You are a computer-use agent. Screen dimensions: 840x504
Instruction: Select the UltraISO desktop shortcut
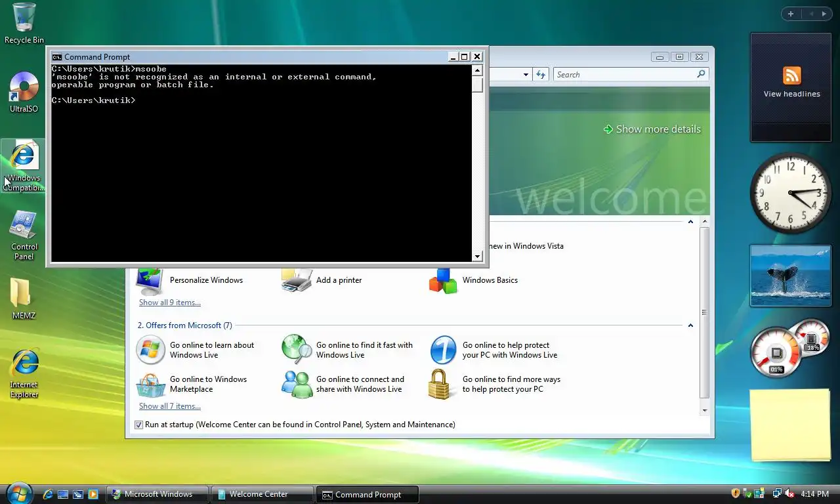coord(24,93)
